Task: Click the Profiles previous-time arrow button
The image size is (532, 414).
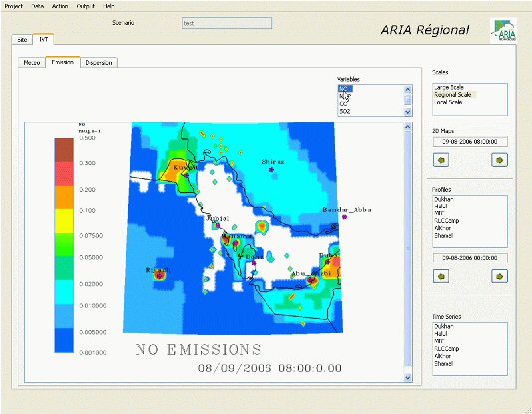Action: click(x=441, y=276)
